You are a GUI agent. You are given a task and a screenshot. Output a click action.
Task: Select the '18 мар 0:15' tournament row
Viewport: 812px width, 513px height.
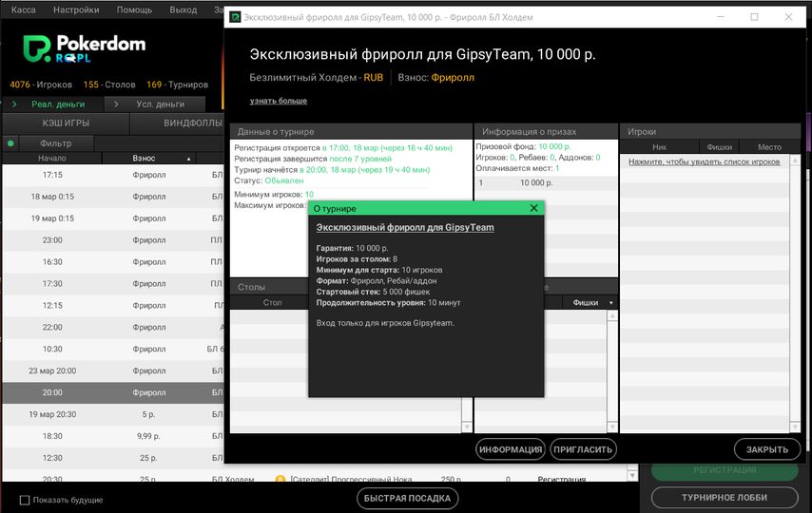(x=113, y=197)
